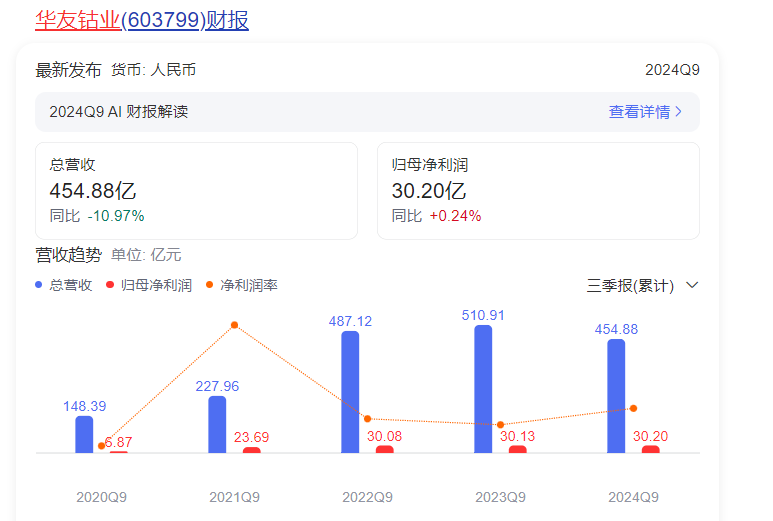
Task: Click the 2021Q9 blue revenue bar
Action: coord(217,424)
